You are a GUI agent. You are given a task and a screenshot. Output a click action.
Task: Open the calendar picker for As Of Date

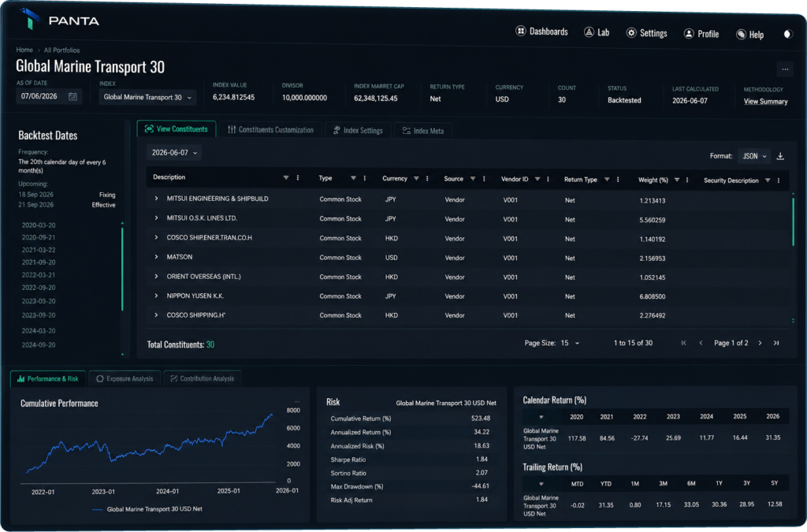pos(73,96)
